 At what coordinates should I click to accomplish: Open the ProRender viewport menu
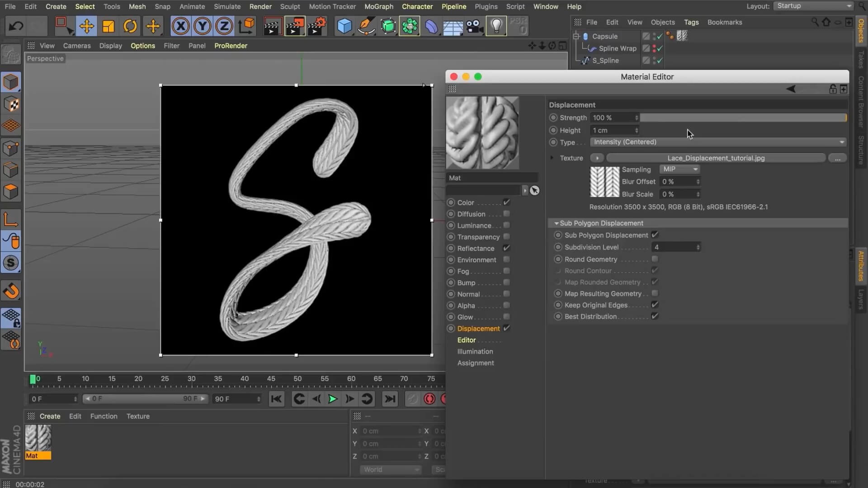pos(231,46)
